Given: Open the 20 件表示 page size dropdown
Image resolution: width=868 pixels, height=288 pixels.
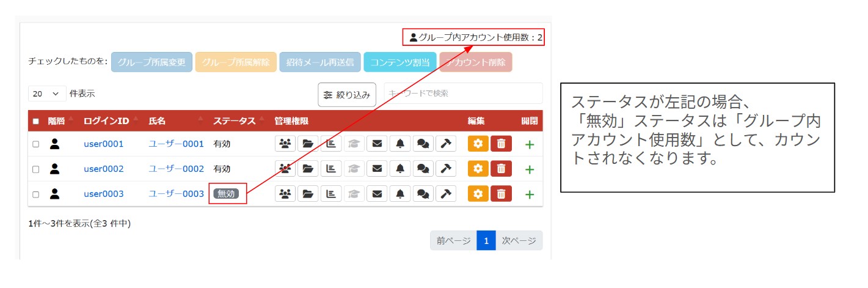Looking at the screenshot, I should (46, 94).
